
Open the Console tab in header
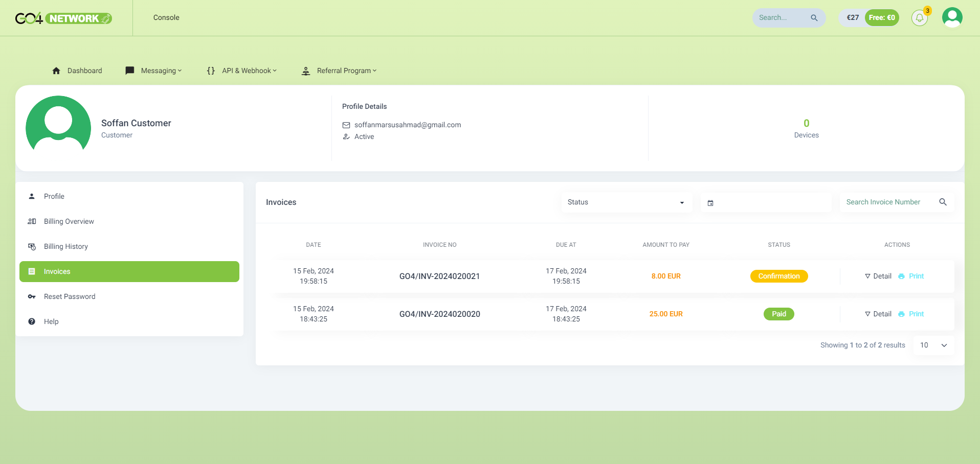point(166,17)
